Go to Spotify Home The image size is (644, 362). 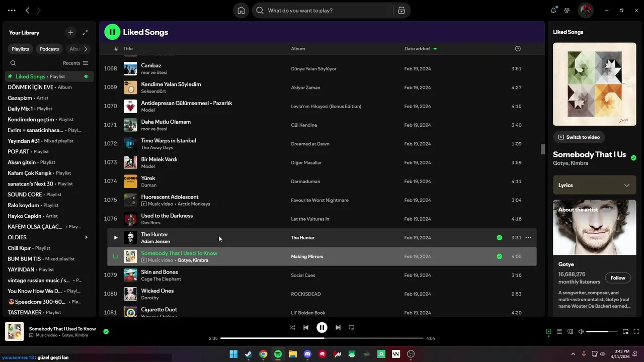coord(241,11)
